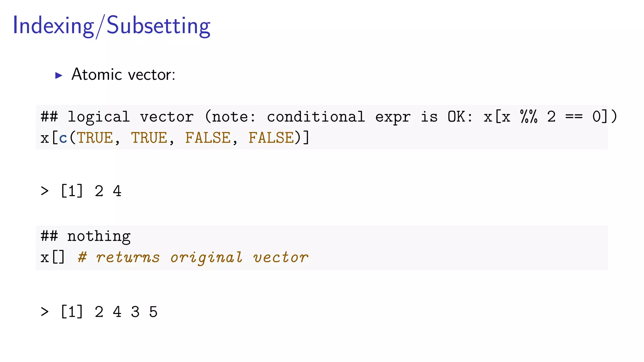Click the word 'logical' in the first comment

tap(99, 117)
